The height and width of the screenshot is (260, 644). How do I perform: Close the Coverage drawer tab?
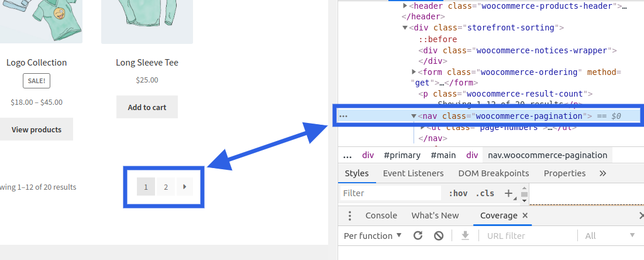(x=525, y=215)
